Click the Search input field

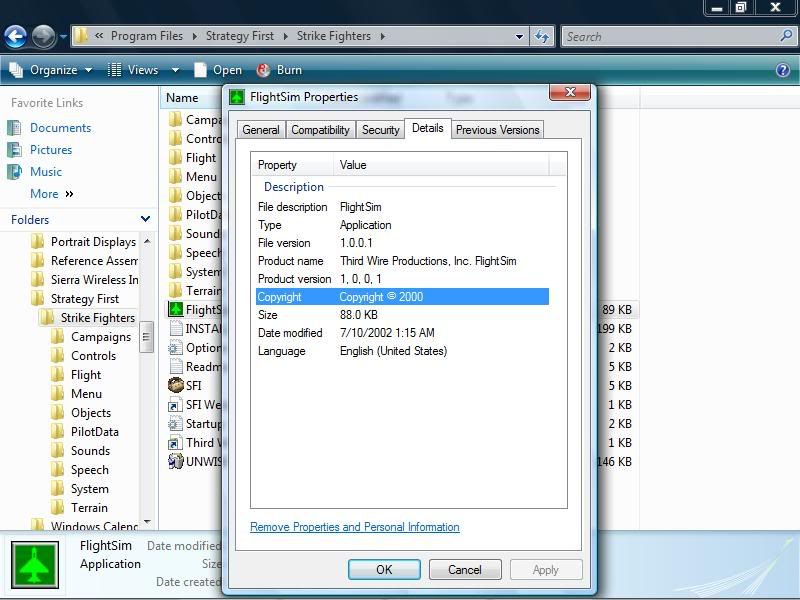click(672, 36)
